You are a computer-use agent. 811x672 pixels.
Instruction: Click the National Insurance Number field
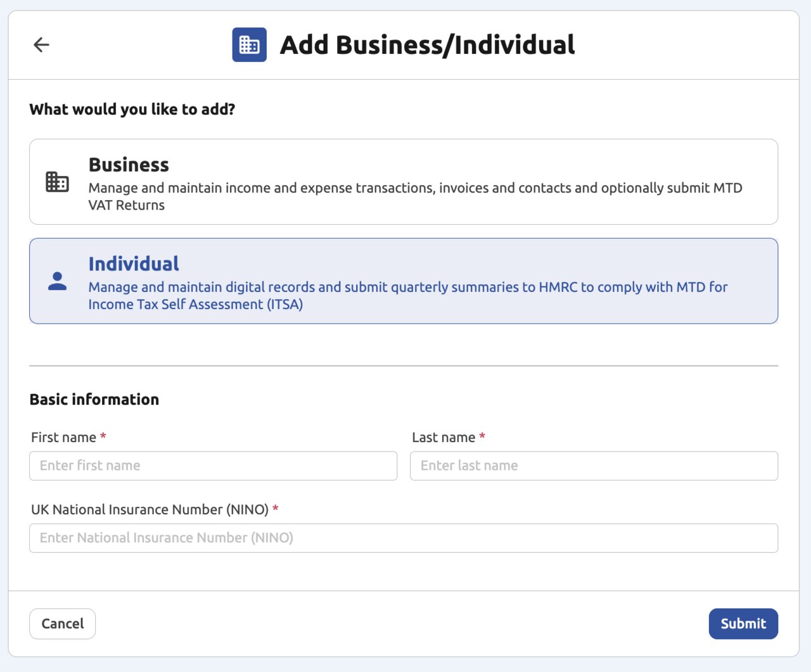click(403, 538)
